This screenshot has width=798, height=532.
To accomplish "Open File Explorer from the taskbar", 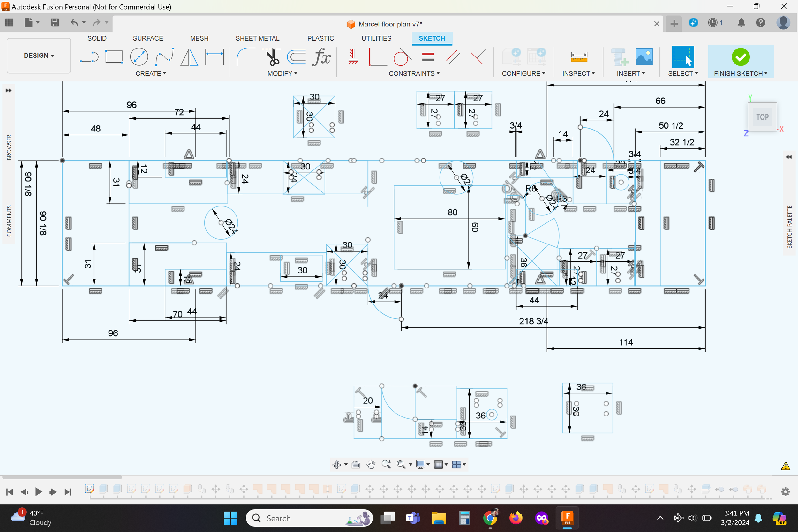I will coord(438,518).
